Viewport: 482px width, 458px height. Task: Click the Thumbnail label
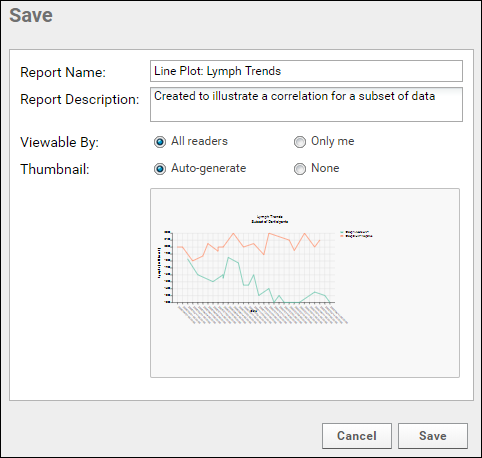pyautogui.click(x=55, y=169)
